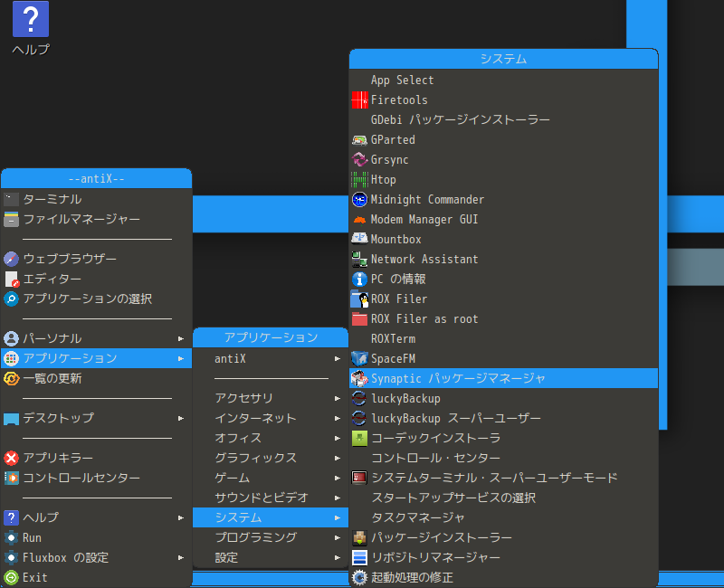Click the GParted disk icon
724x588 pixels.
click(359, 140)
